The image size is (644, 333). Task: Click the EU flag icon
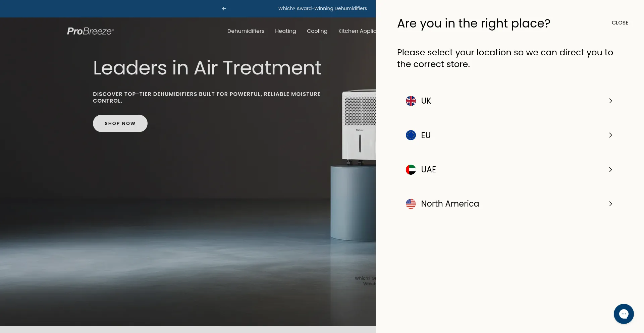[x=411, y=135]
